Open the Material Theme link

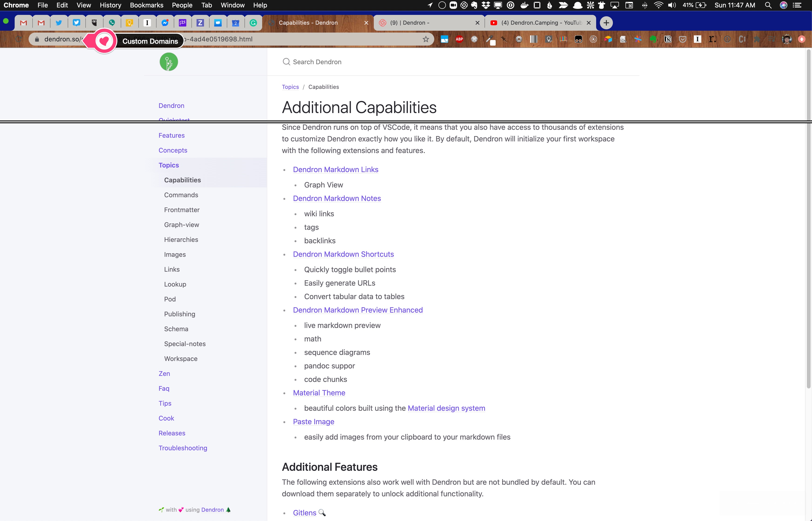point(319,393)
